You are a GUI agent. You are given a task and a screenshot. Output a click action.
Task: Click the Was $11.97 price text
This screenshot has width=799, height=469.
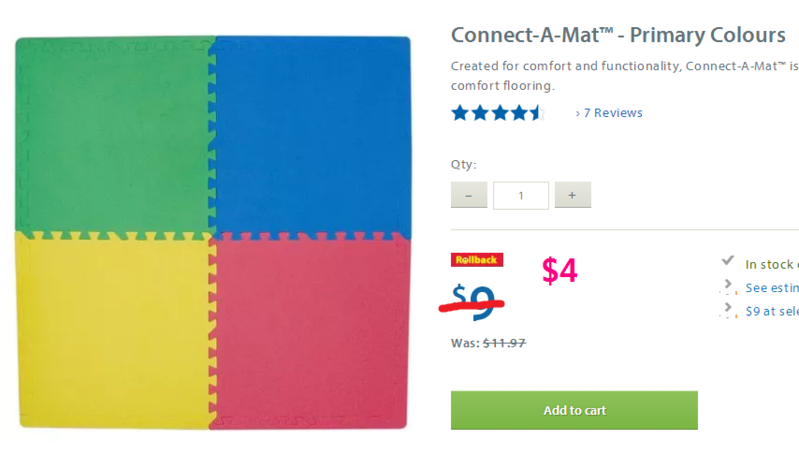coord(489,343)
